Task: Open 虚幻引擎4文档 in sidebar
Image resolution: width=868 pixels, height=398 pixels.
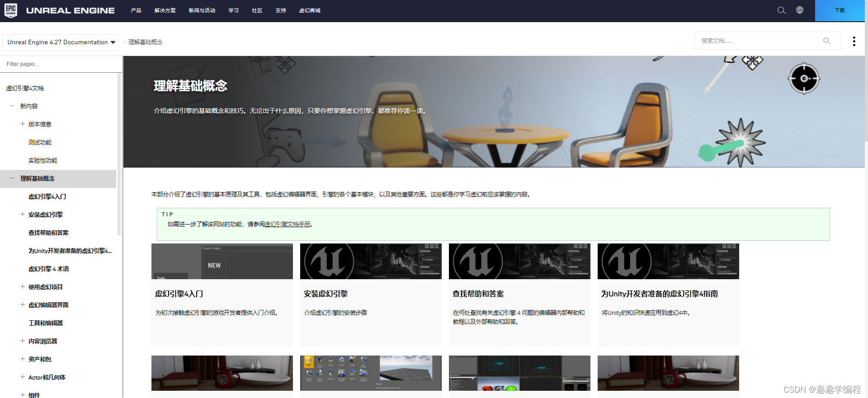Action: click(25, 88)
